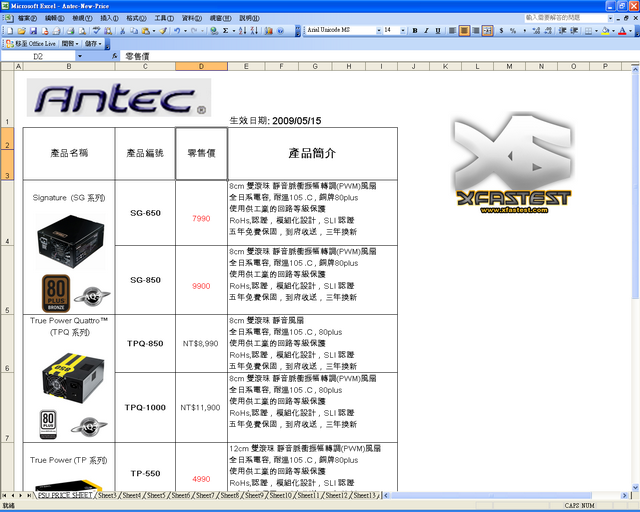Apply percent style format
Screen dimensions: 640x512
pos(513,31)
